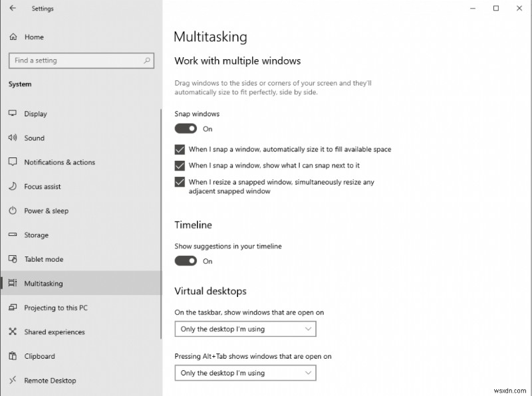Open the Storage settings page

[35, 235]
